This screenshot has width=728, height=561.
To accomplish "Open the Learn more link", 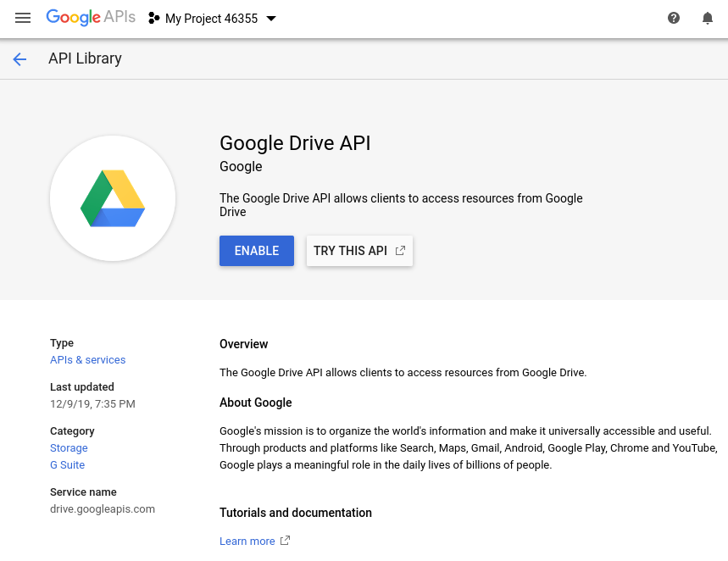I will click(247, 541).
